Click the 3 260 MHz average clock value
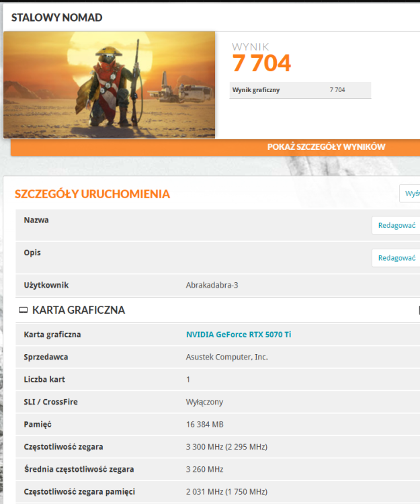 coord(204,469)
